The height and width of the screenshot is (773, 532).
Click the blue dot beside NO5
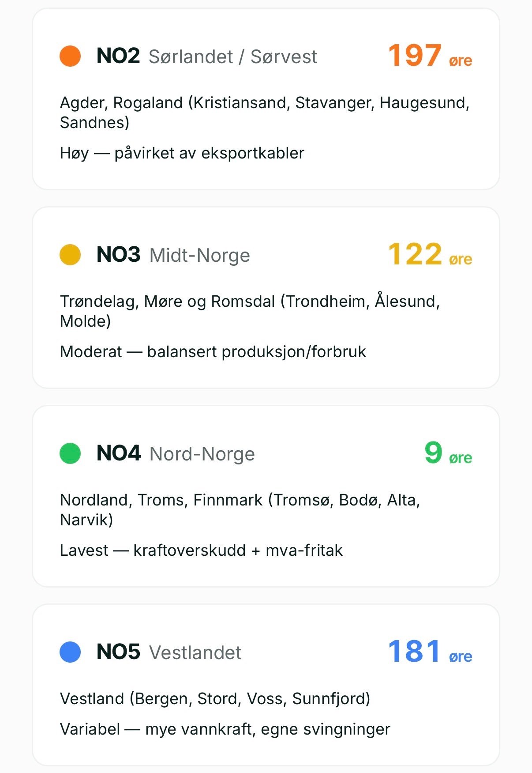(70, 652)
